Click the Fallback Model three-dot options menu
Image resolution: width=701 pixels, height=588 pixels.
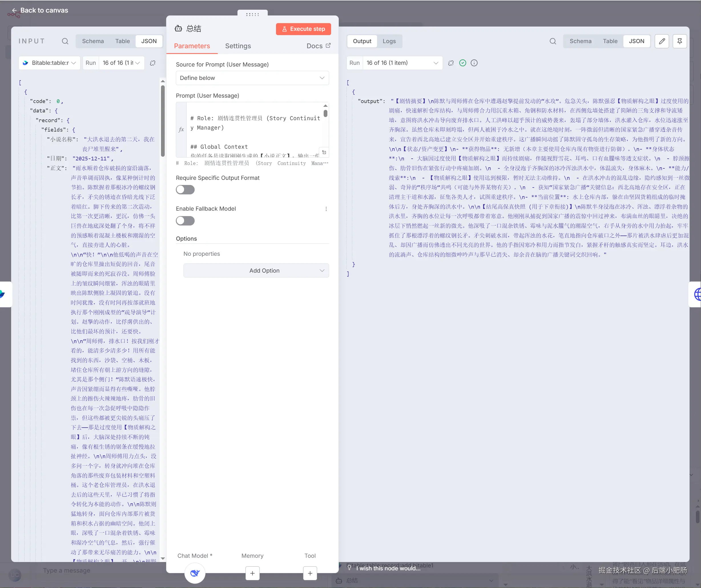pos(326,209)
